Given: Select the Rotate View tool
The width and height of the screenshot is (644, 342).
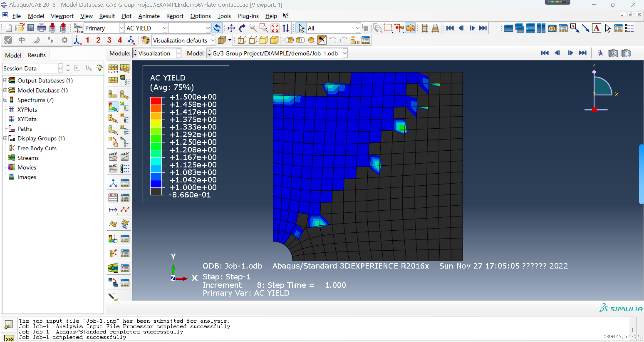Looking at the screenshot, I should 242,28.
